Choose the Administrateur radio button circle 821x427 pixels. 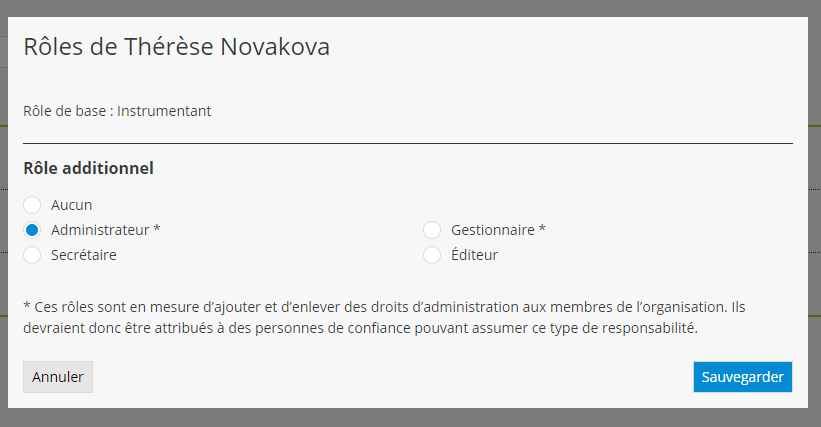[x=32, y=230]
